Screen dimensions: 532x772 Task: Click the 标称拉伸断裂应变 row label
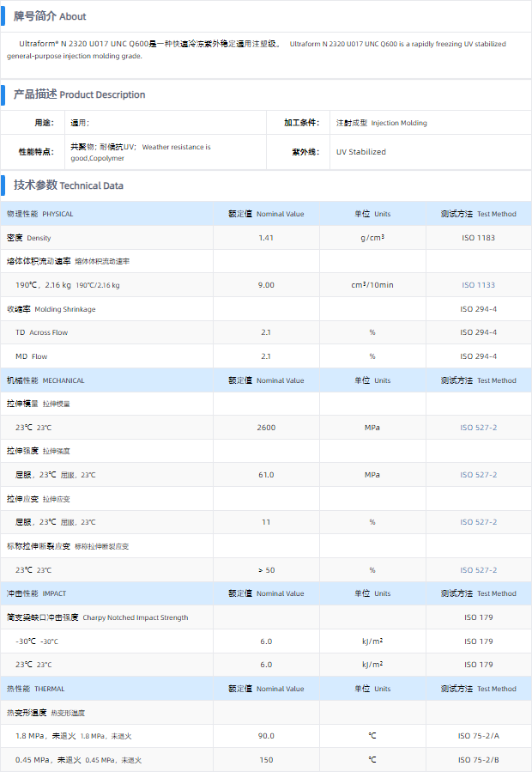(x=68, y=546)
